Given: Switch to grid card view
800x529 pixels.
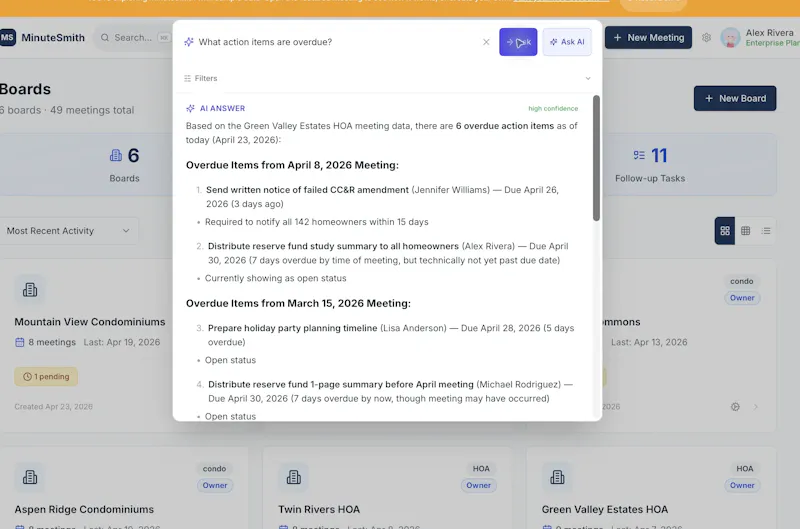Looking at the screenshot, I should [x=724, y=231].
